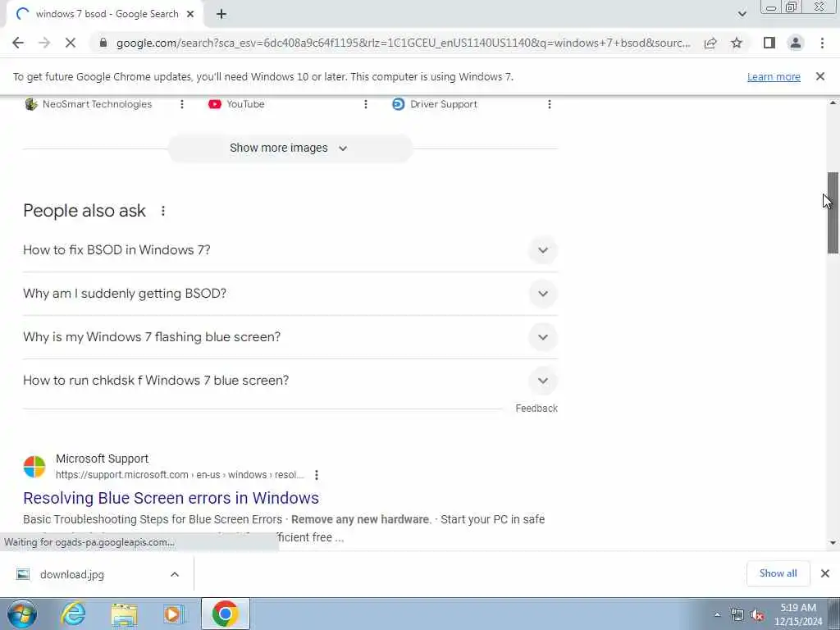Open Driver Support image source
Image resolution: width=840 pixels, height=630 pixels.
coord(435,104)
